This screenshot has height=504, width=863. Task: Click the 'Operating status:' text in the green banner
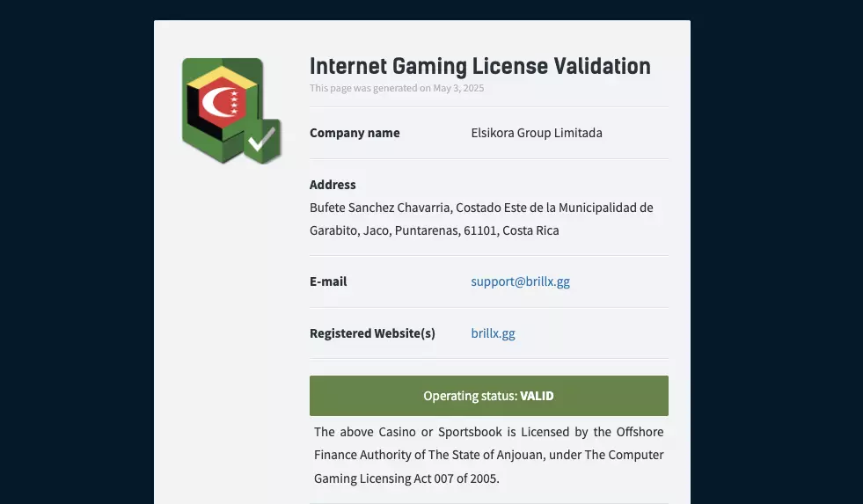tap(470, 396)
